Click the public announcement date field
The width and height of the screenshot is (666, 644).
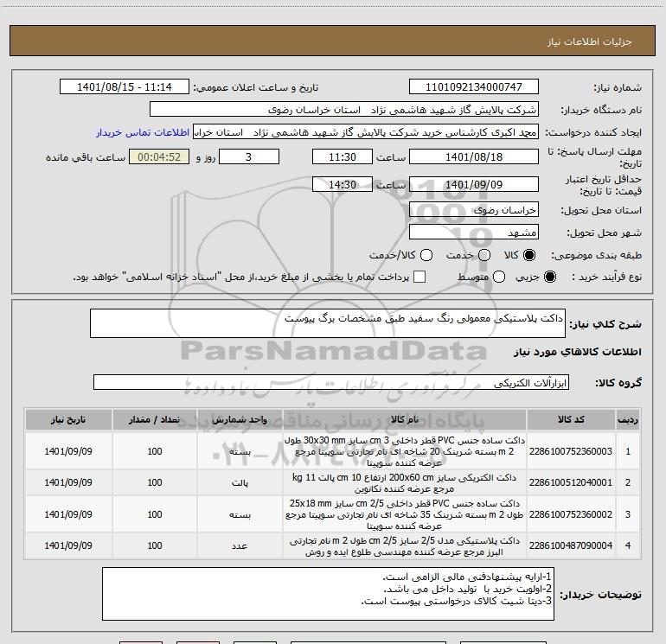(x=125, y=87)
